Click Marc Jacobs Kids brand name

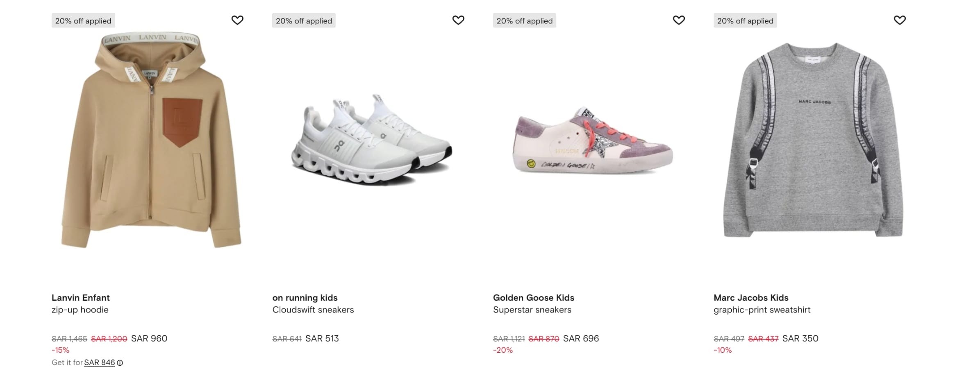click(750, 298)
